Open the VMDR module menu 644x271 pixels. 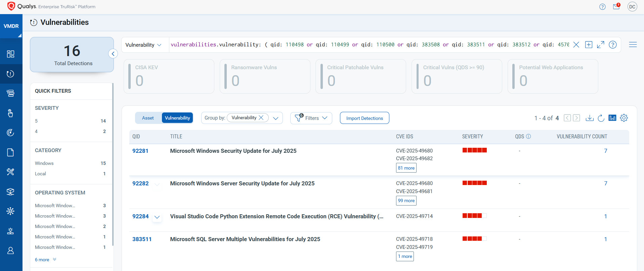point(11,26)
